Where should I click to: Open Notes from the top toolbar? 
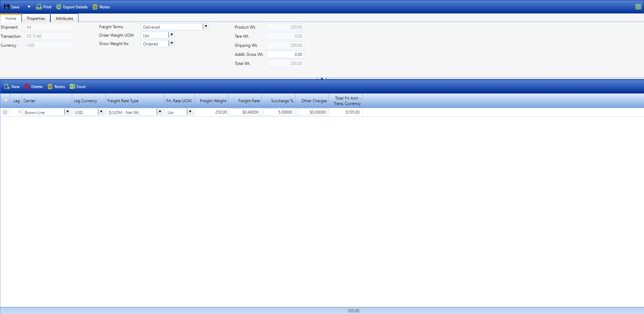click(x=95, y=7)
